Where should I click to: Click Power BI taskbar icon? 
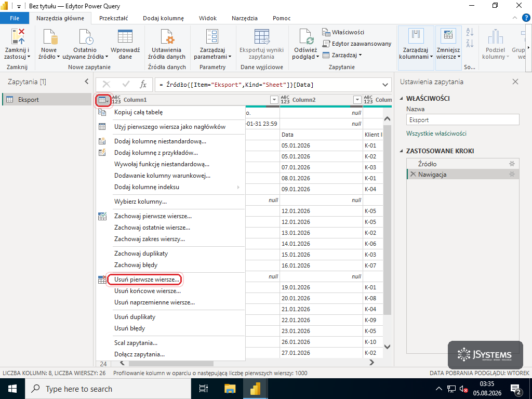[x=255, y=389]
